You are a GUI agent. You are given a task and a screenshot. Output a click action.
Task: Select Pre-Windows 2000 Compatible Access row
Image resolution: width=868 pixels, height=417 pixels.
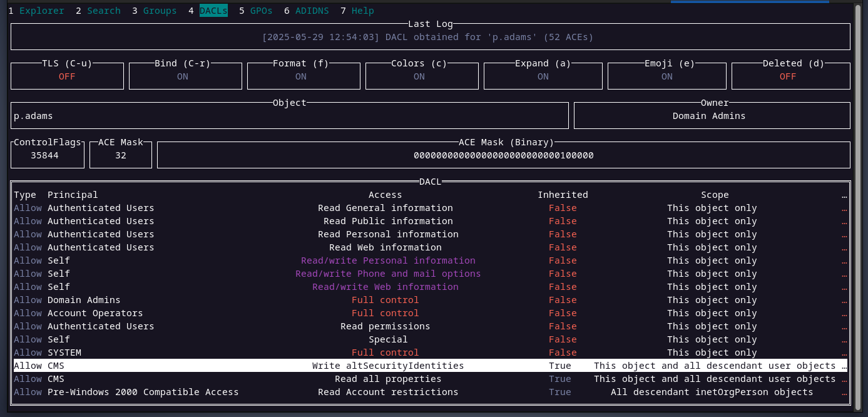pyautogui.click(x=388, y=392)
